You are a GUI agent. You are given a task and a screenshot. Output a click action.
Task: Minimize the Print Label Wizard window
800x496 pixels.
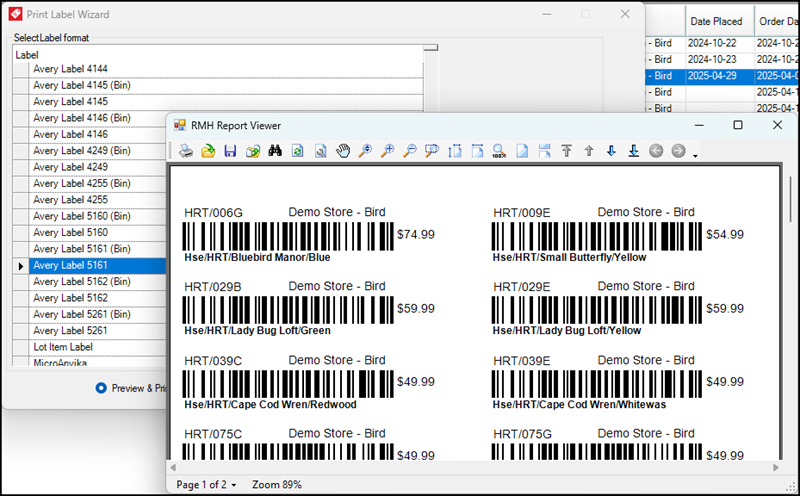click(546, 14)
